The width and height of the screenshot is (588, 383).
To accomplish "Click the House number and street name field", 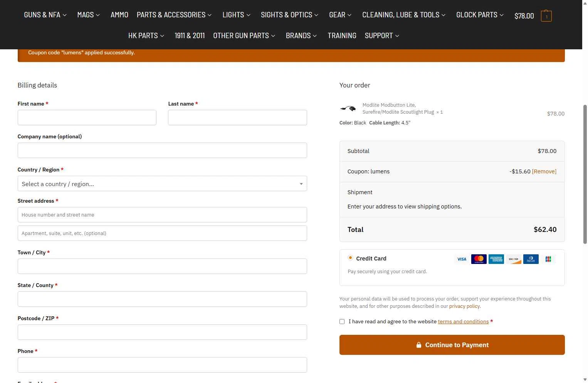I will (162, 215).
